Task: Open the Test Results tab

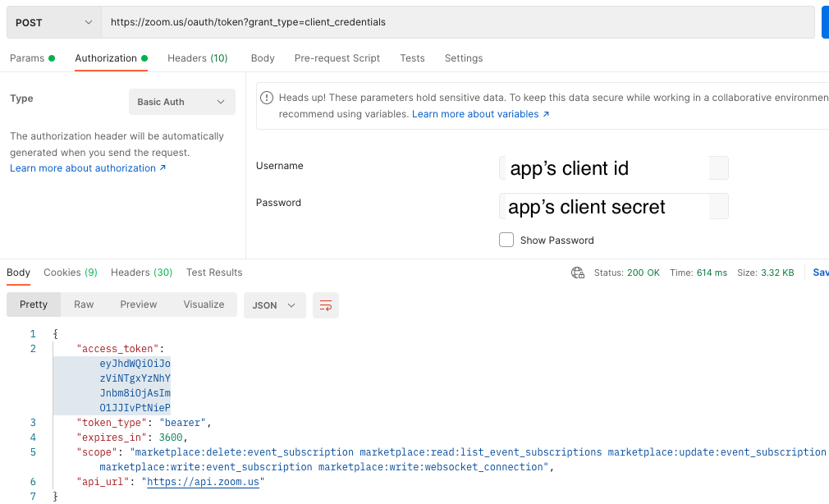Action: tap(214, 273)
